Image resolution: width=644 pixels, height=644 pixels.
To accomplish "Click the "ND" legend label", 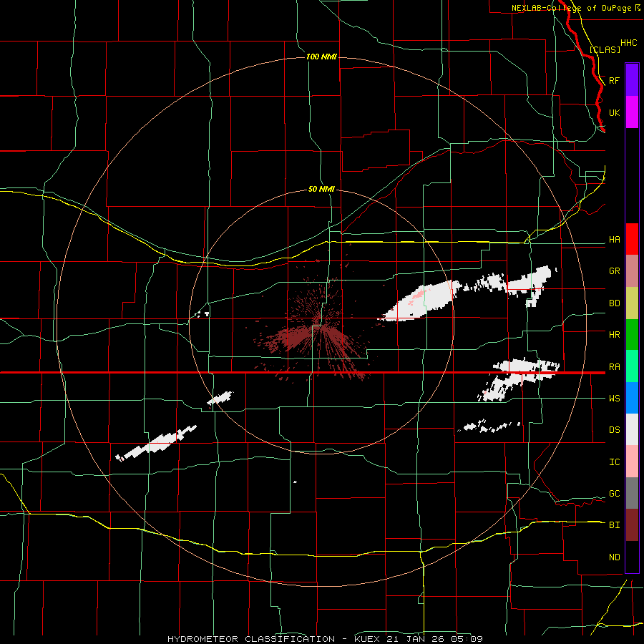I will click(x=614, y=557).
